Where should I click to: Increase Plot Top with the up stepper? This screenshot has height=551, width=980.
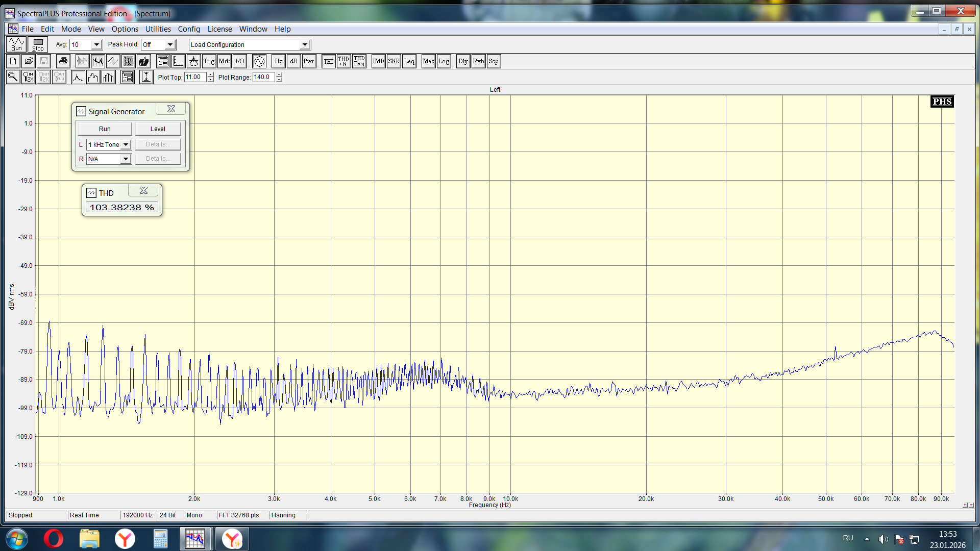(x=210, y=74)
